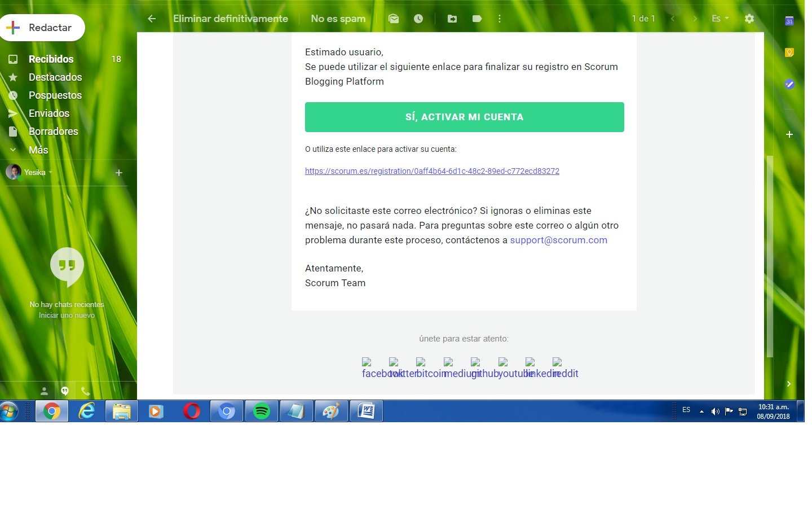This screenshot has height=508, width=812.
Task: Open the Google Calendar side panel icon
Action: tap(789, 21)
